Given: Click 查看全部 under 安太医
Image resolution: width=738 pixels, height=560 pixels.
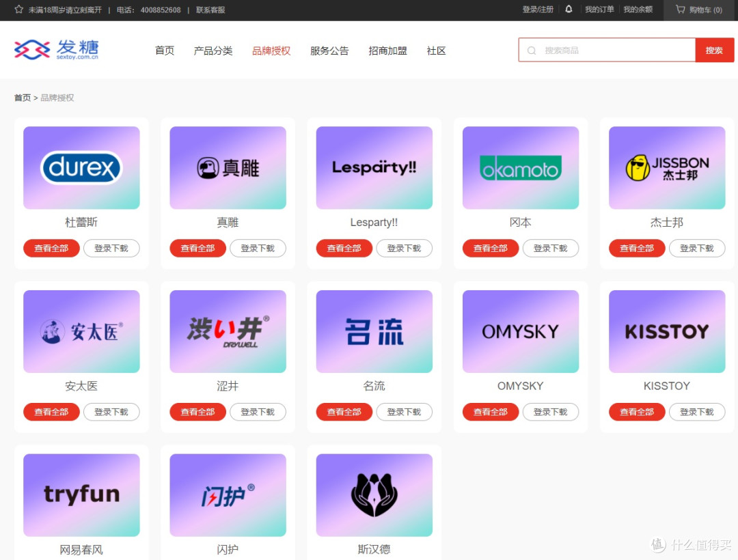Looking at the screenshot, I should 51,412.
